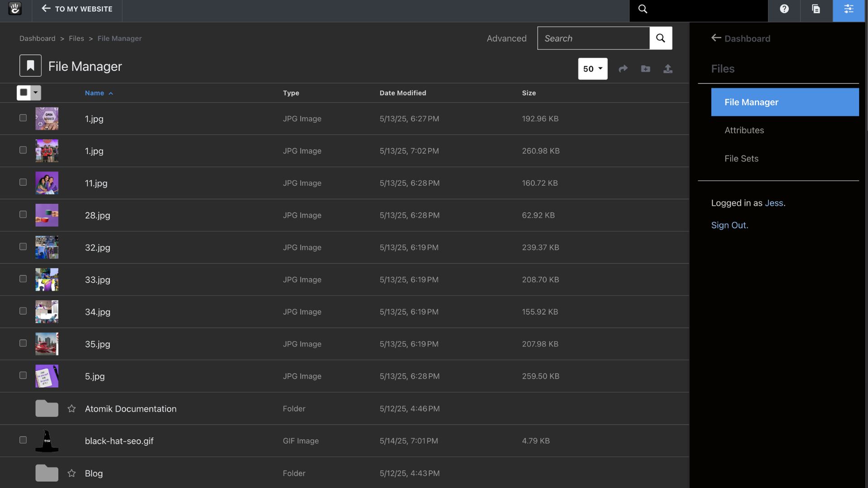
Task: Star the Atomik Documentation folder
Action: point(71,408)
